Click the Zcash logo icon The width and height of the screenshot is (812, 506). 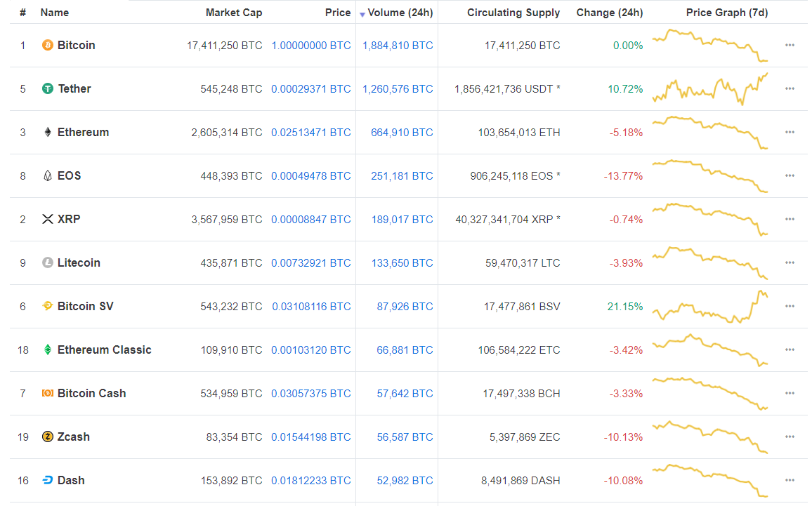tap(48, 437)
